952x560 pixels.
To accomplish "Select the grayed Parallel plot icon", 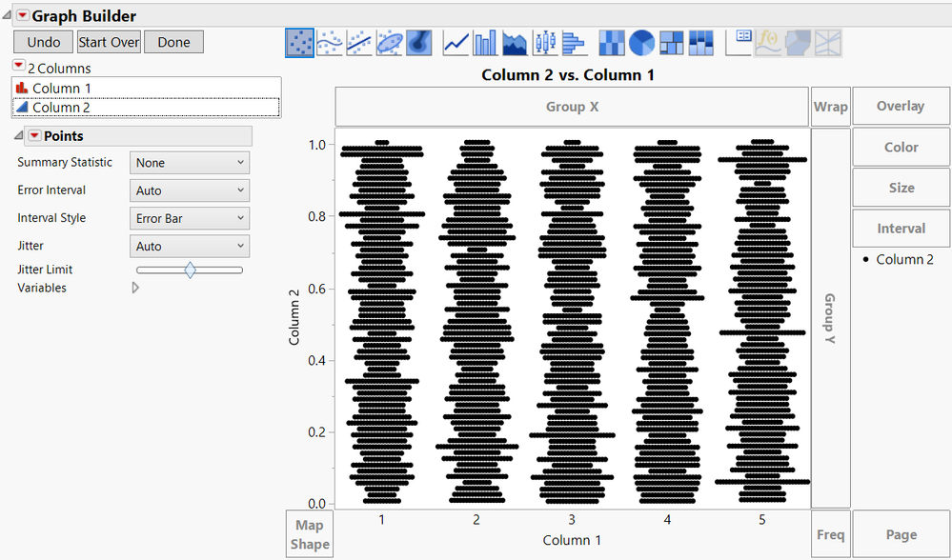I will 827,43.
